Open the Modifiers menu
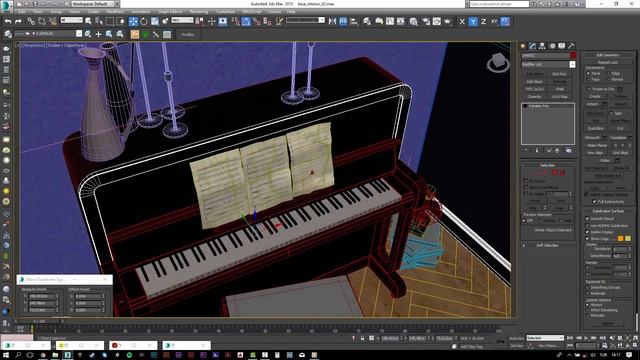Viewport: 640px width, 360px height. (x=115, y=12)
